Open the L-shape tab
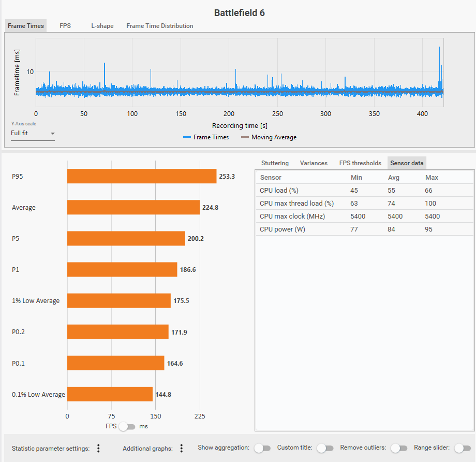 [x=102, y=26]
